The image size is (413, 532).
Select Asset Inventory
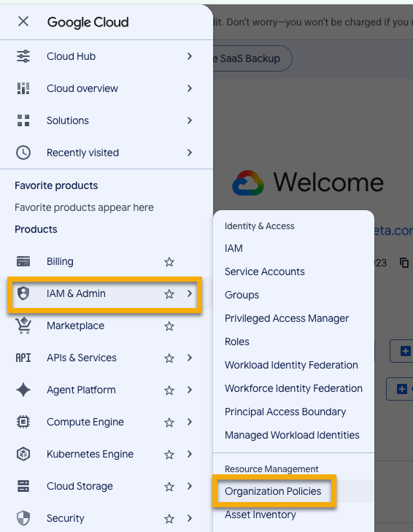[x=260, y=514]
